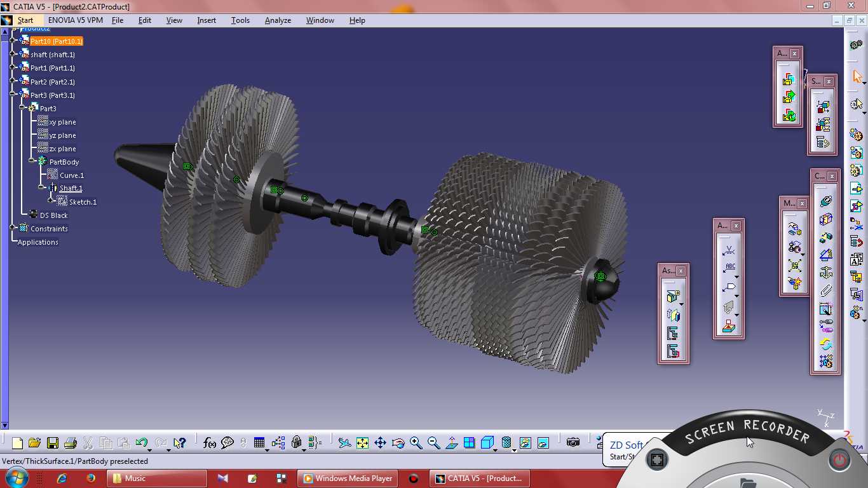
Task: Open the Analyze menu
Action: tap(278, 20)
